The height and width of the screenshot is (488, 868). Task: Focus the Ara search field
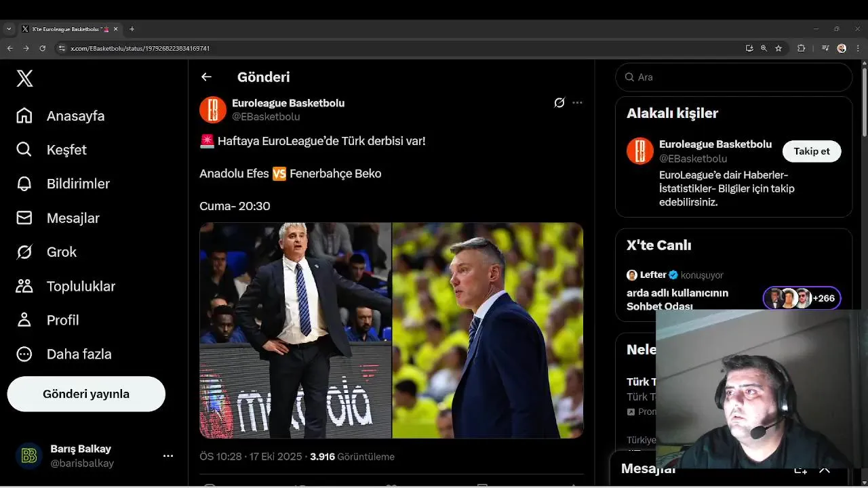coord(734,77)
